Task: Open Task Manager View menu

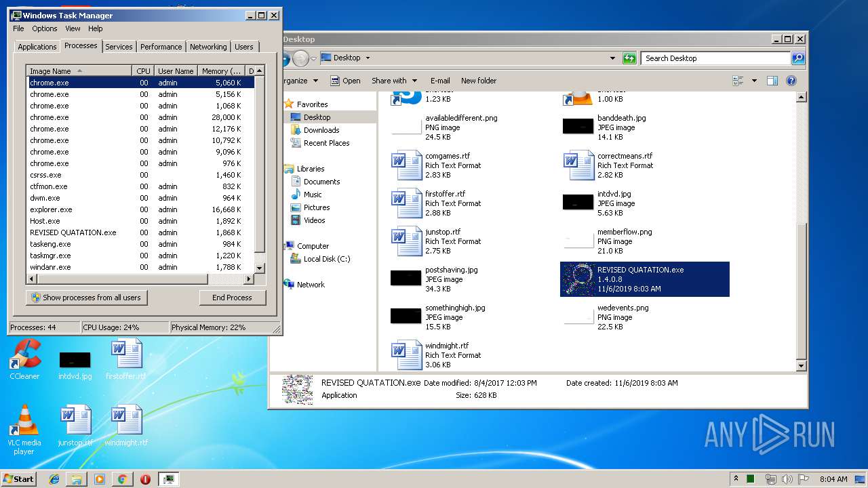Action: pos(73,28)
